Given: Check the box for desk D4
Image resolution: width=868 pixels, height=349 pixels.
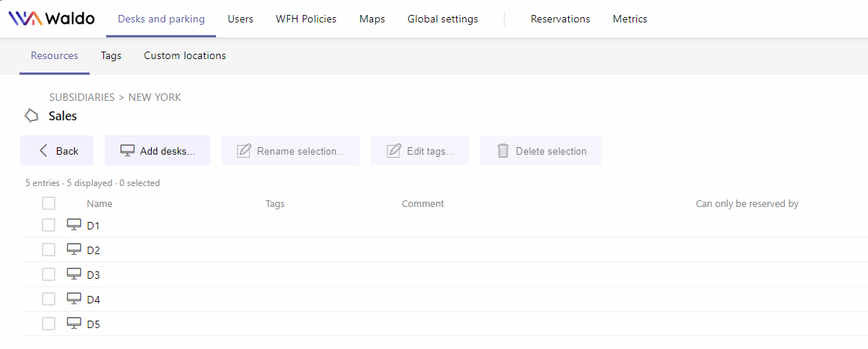Looking at the screenshot, I should [x=49, y=299].
